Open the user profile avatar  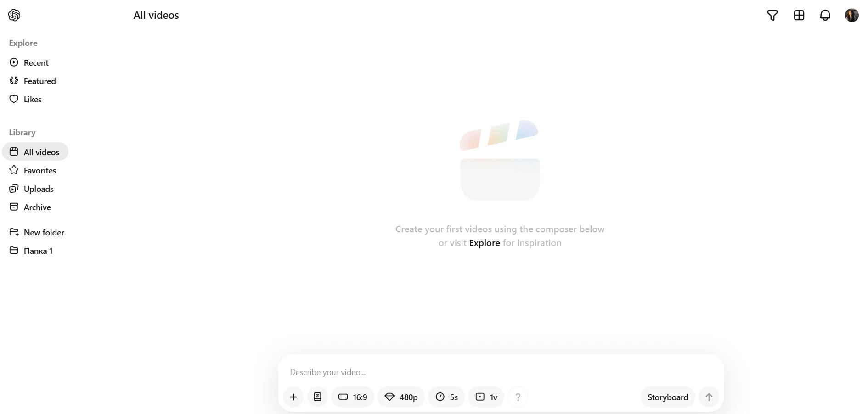click(852, 15)
